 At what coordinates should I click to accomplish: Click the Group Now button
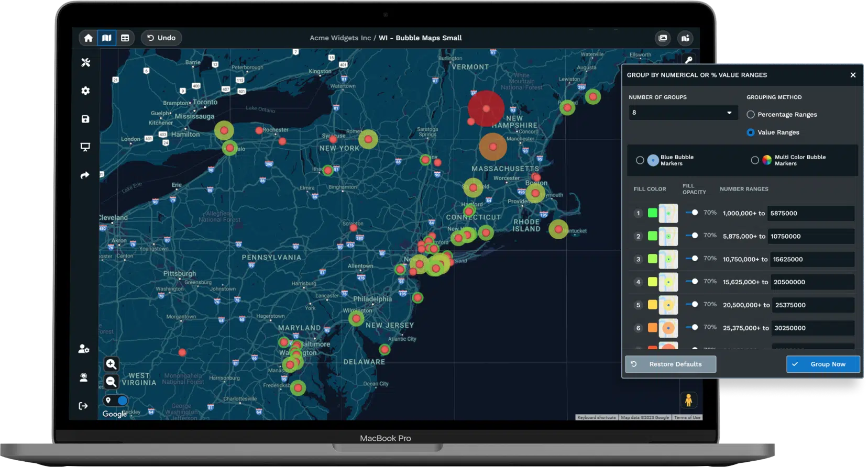[x=823, y=364]
